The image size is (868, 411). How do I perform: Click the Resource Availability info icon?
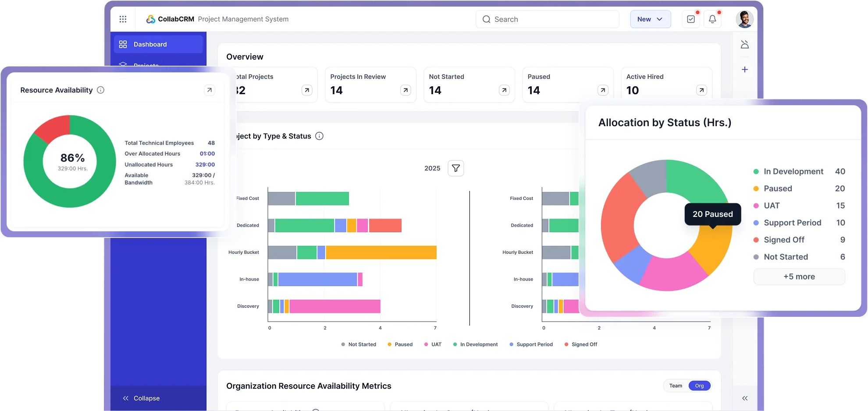pyautogui.click(x=100, y=90)
